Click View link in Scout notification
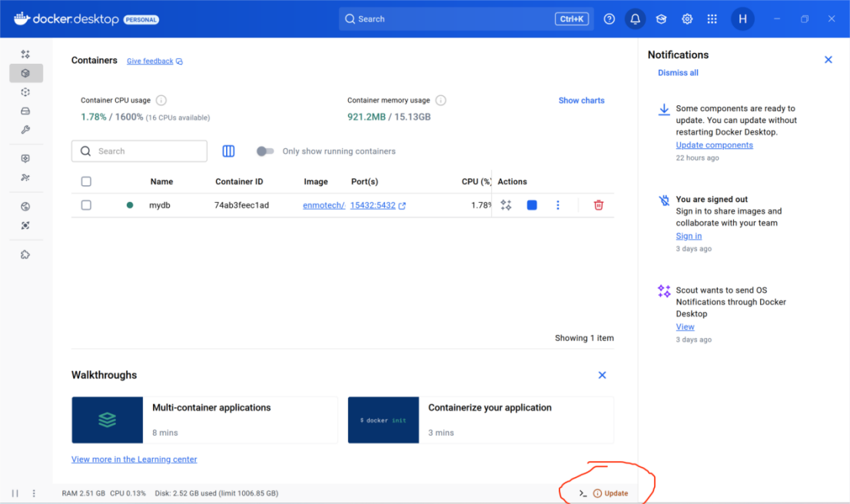The width and height of the screenshot is (850, 504). point(685,327)
